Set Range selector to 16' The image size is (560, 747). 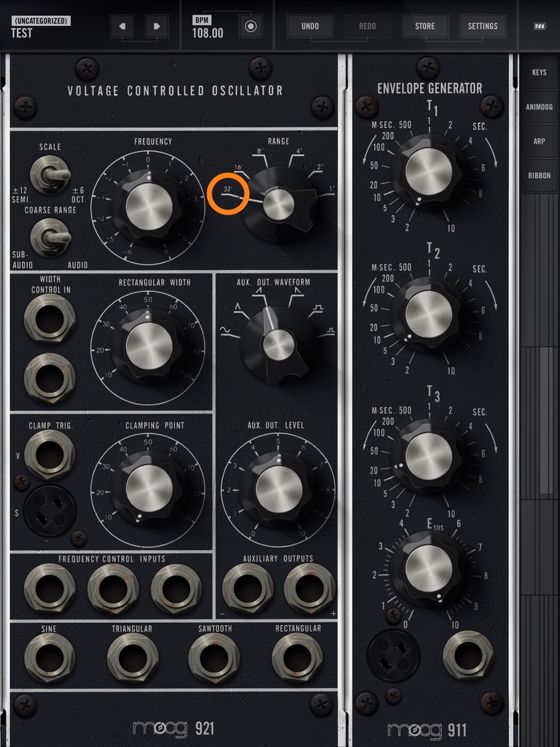click(x=239, y=168)
